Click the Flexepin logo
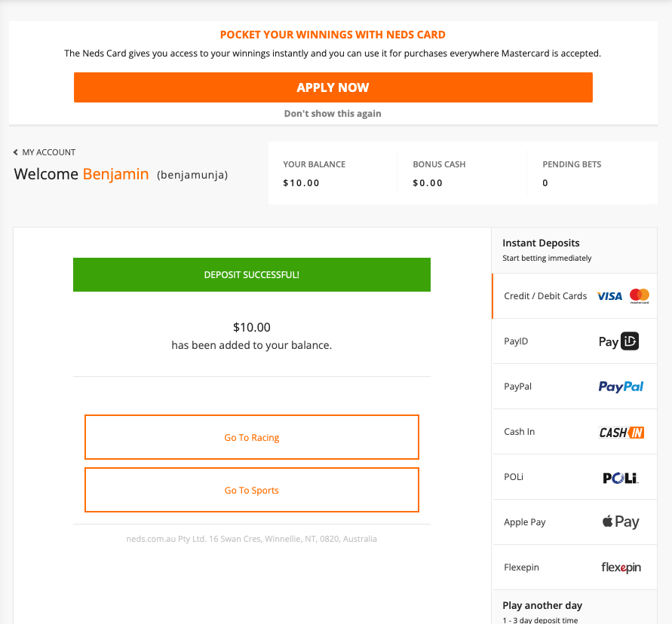 click(x=621, y=567)
